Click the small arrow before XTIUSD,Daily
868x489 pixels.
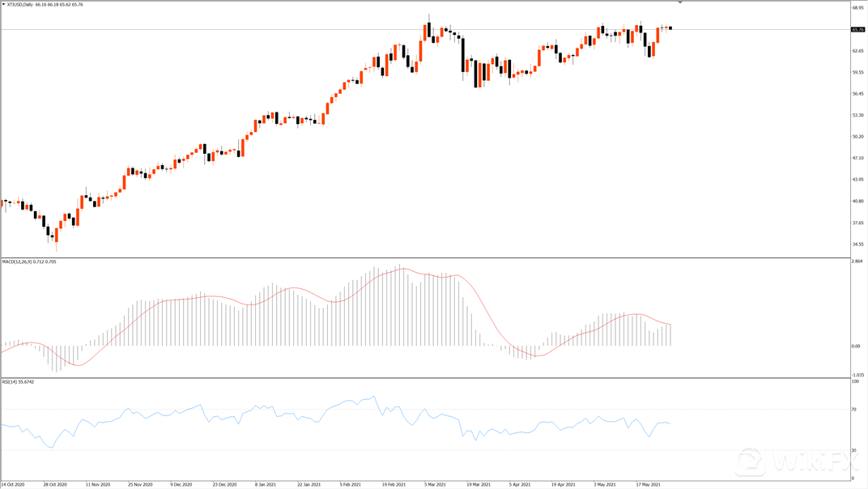4,5
